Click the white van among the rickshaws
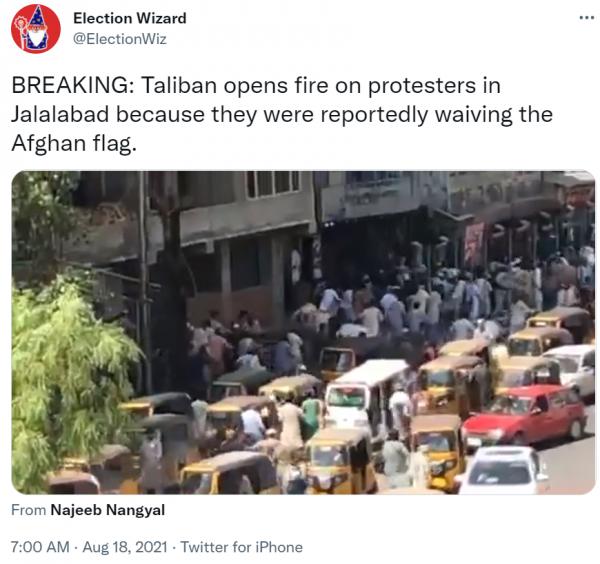This screenshot has height=564, width=600. pos(364,394)
